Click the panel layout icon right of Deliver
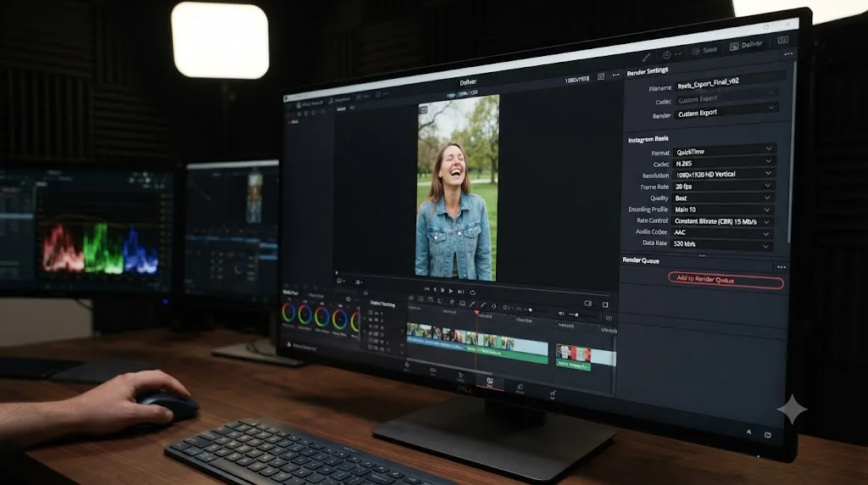868x485 pixels. click(x=782, y=40)
